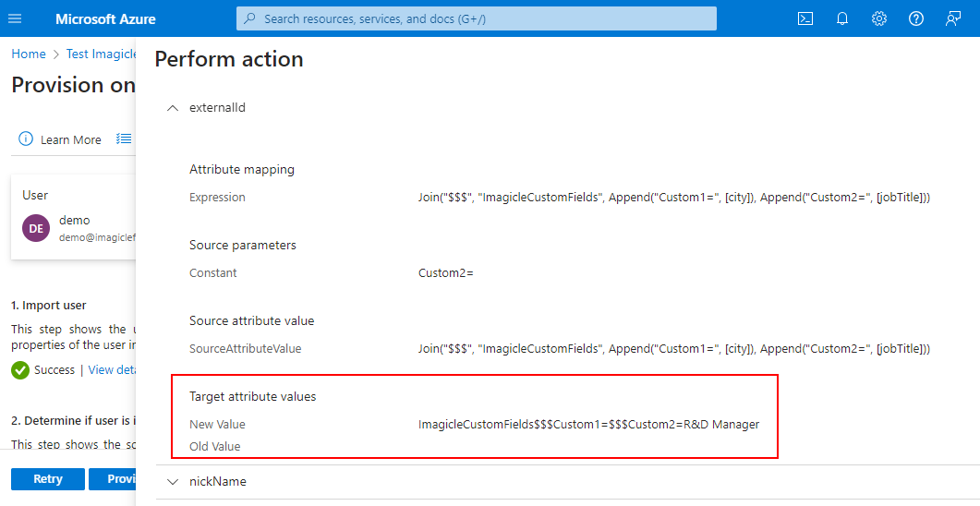Viewport: 980px width, 506px height.
Task: Open the Test Imagicle breadcrumb link
Action: pyautogui.click(x=101, y=54)
